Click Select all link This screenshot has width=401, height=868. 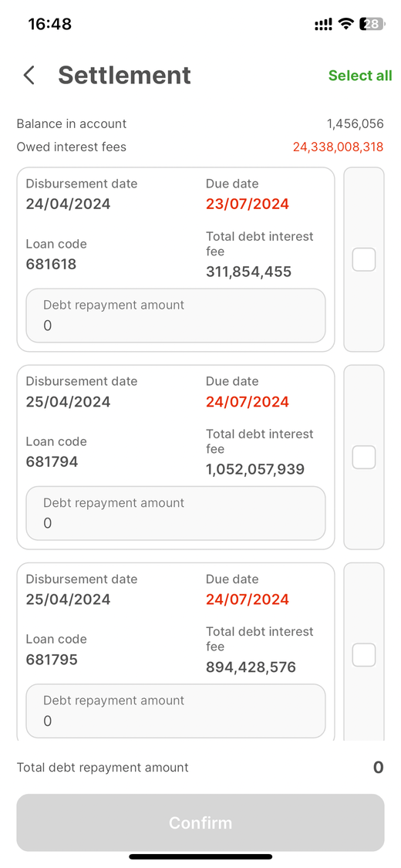[x=360, y=76]
